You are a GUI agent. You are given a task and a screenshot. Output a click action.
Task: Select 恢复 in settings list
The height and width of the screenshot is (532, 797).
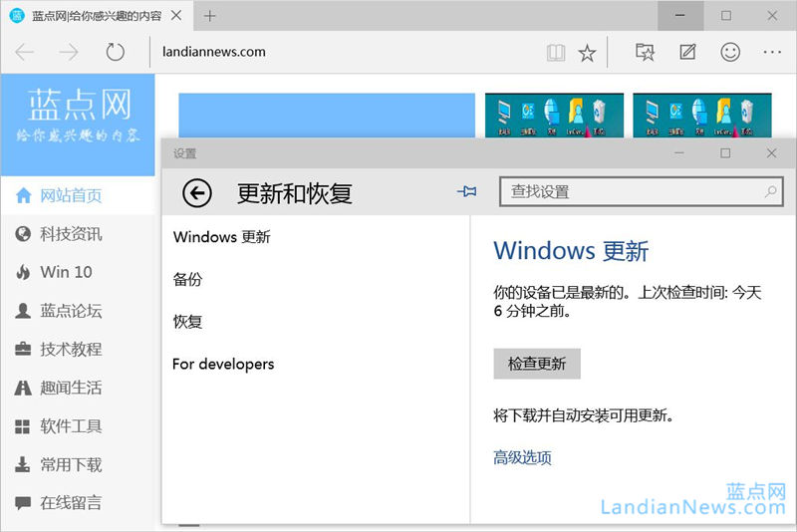coord(187,322)
